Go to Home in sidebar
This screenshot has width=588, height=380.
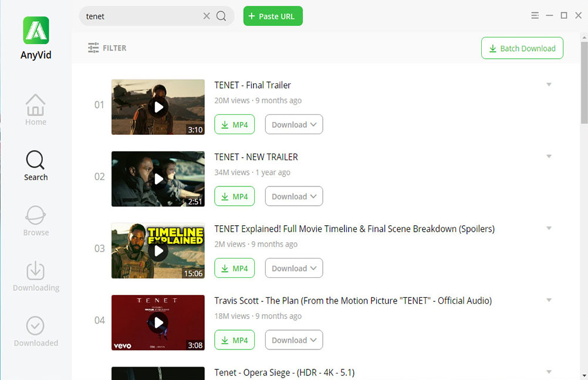(x=36, y=110)
